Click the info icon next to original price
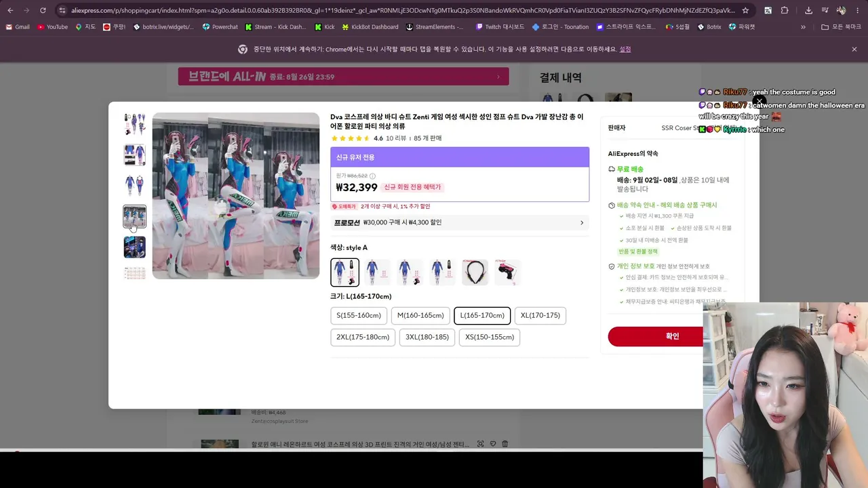The image size is (868, 488). tap(372, 176)
